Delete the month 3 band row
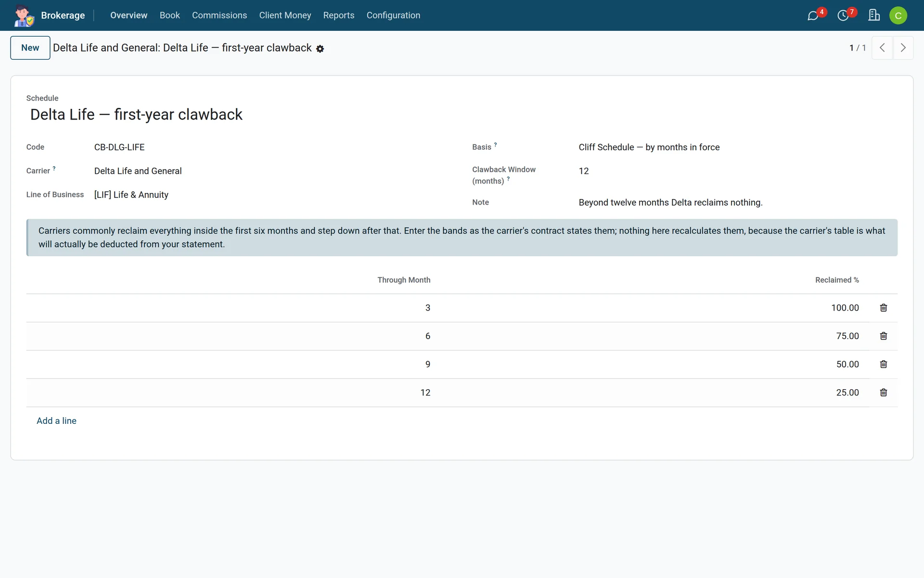Image resolution: width=924 pixels, height=578 pixels. [884, 308]
